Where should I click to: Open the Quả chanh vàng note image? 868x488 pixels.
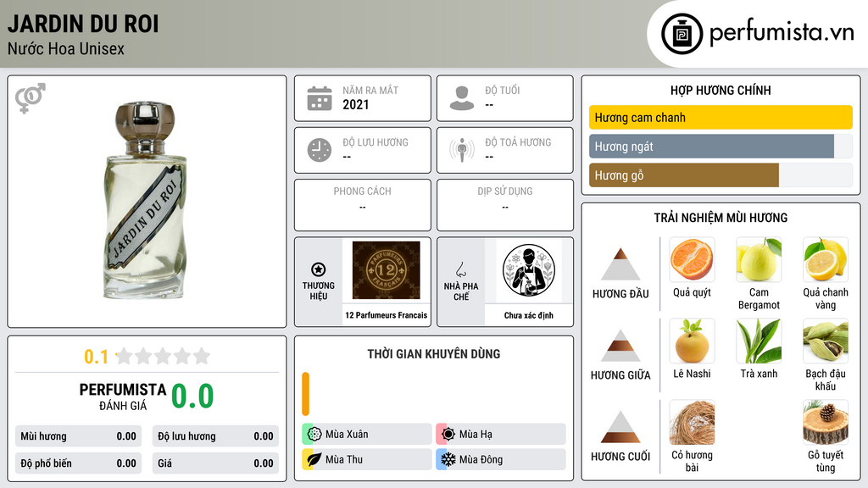click(826, 259)
